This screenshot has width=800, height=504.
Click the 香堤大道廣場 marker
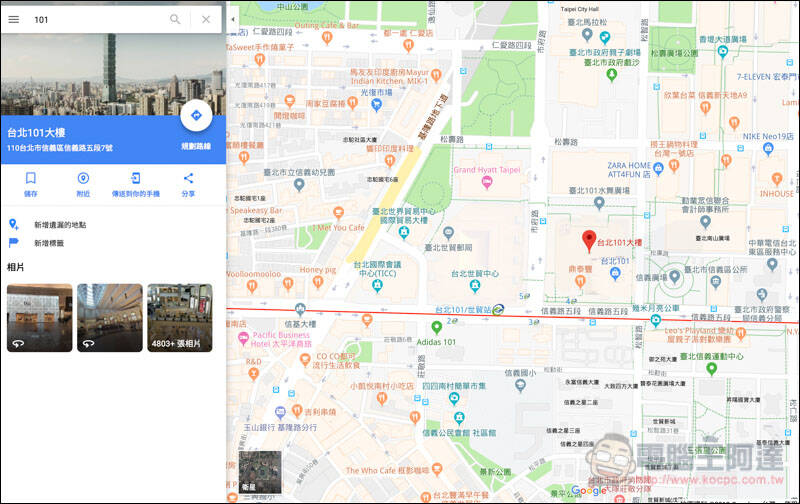click(x=722, y=51)
